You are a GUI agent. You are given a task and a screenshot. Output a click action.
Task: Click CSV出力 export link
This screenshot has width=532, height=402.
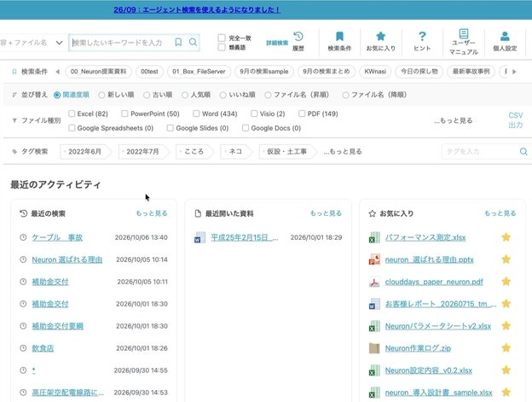click(515, 120)
